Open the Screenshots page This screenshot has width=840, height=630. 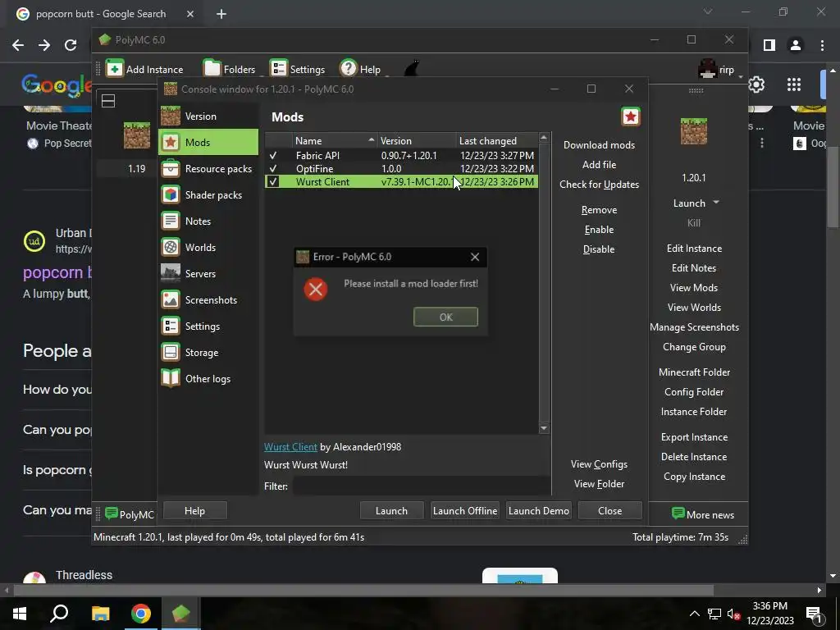click(x=208, y=300)
